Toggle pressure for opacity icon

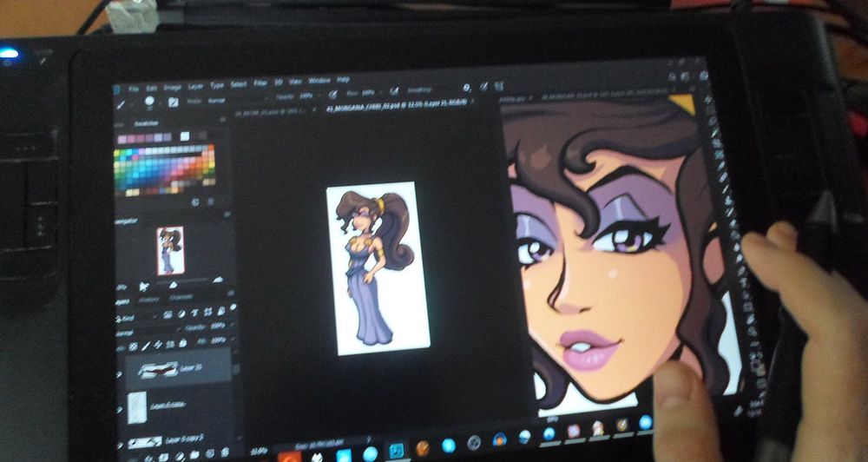[333, 94]
